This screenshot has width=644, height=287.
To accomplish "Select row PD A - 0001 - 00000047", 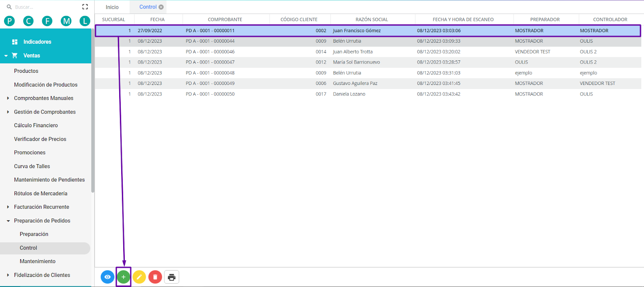I will (368, 62).
